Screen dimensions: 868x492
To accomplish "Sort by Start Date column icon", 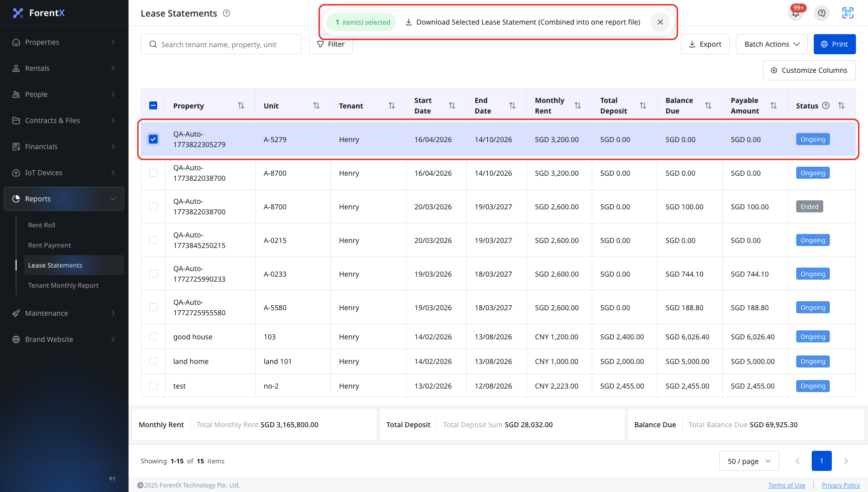I will (x=452, y=105).
